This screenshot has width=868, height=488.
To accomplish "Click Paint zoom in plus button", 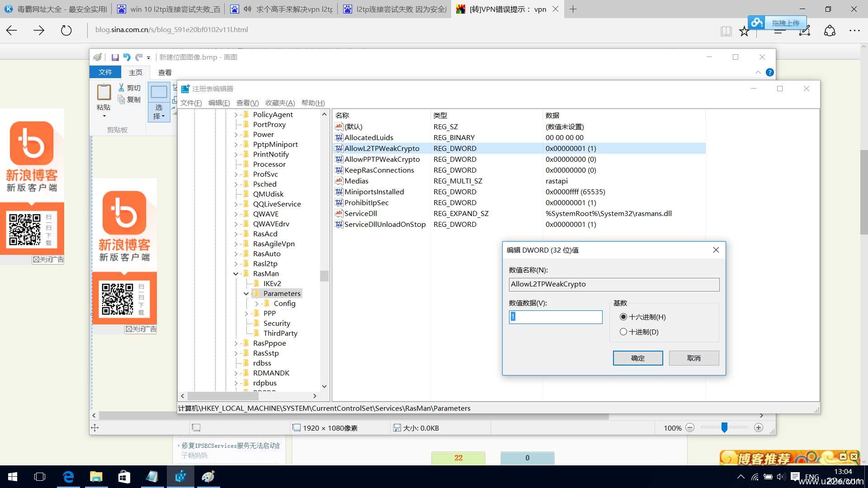I will (759, 427).
